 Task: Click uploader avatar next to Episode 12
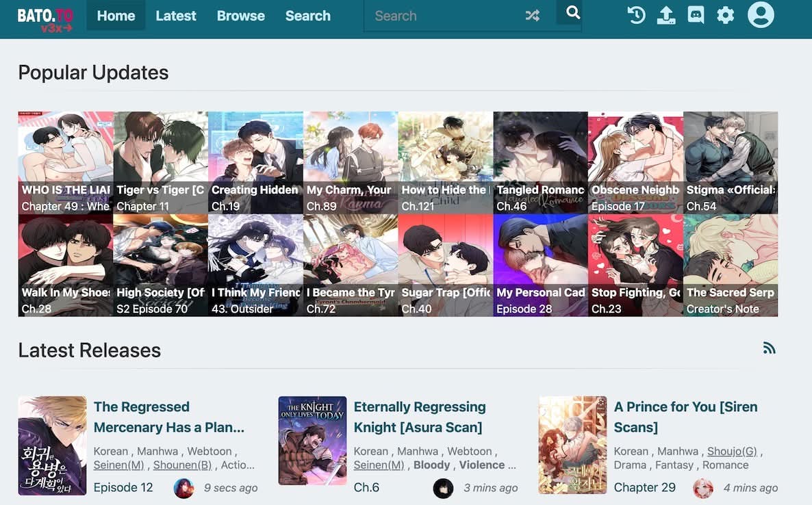tap(183, 488)
